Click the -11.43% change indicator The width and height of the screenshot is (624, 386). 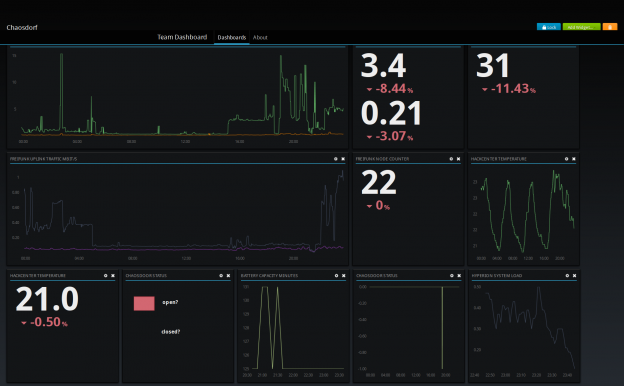click(x=509, y=88)
